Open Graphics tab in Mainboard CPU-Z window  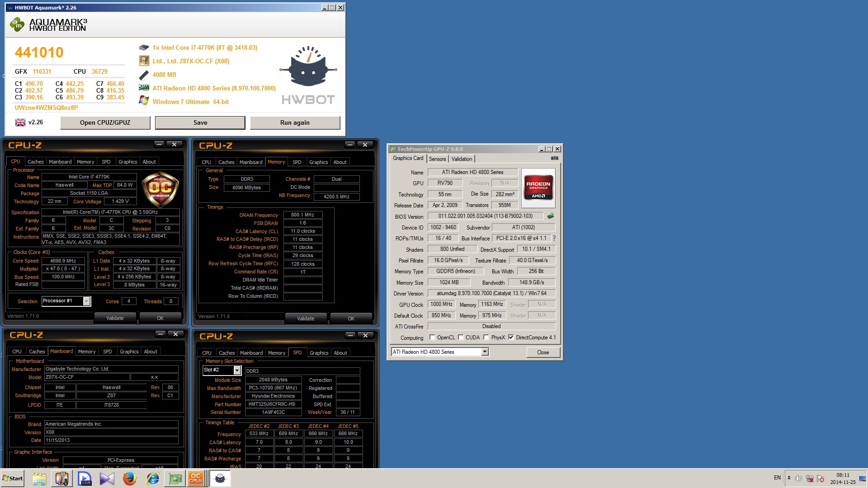pos(129,352)
